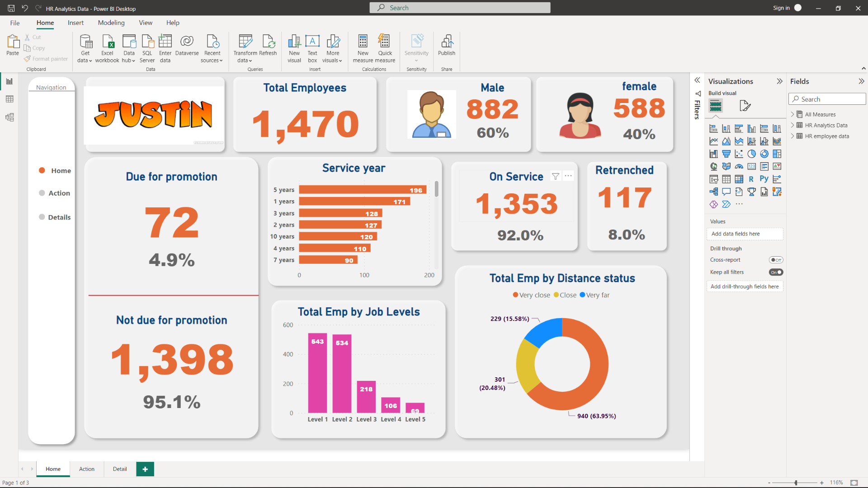Open Table view from the left sidebar
The image size is (868, 488).
click(x=9, y=99)
